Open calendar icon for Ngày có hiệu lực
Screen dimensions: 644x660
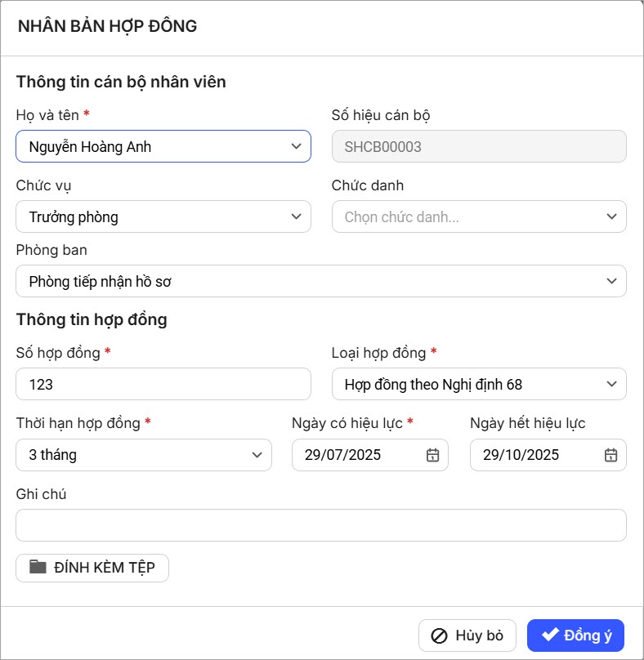433,455
